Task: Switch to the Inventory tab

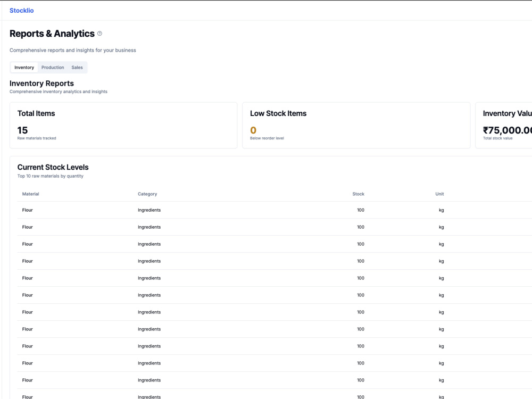Action: tap(24, 68)
